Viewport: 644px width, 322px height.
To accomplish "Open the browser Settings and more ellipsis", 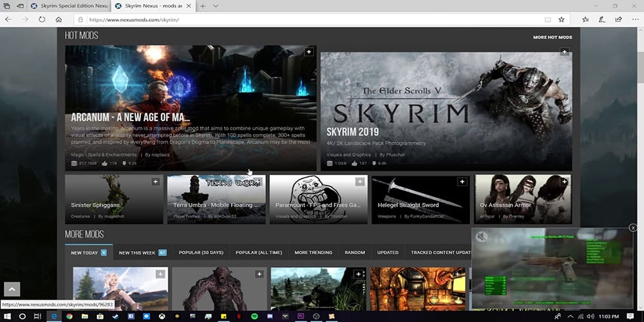I will (634, 19).
